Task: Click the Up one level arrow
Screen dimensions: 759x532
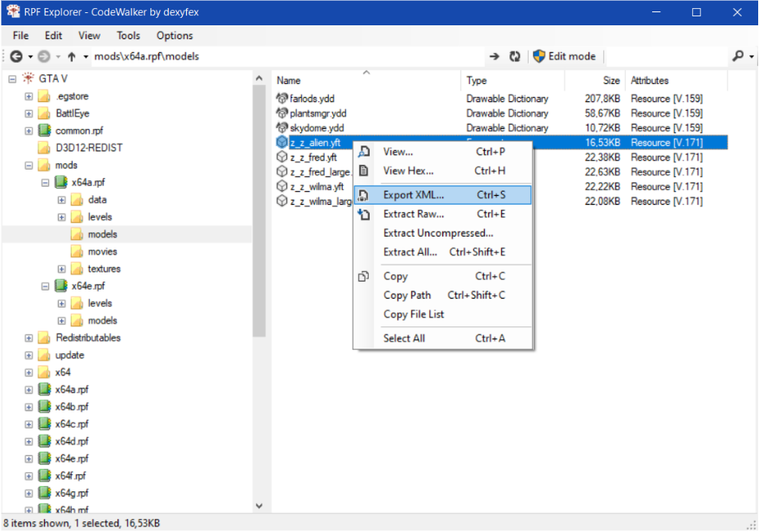Action: tap(72, 56)
